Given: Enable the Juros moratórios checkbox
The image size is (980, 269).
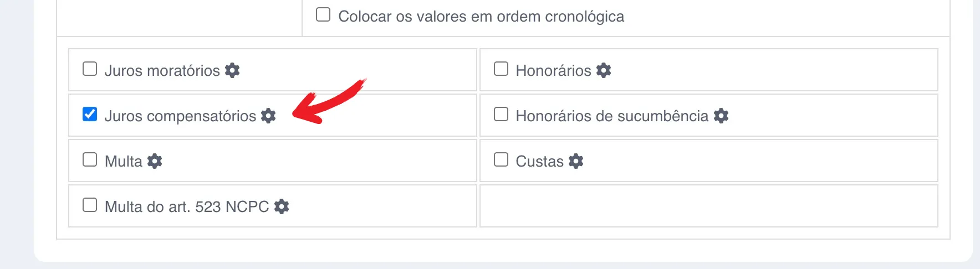Looking at the screenshot, I should click(x=90, y=69).
